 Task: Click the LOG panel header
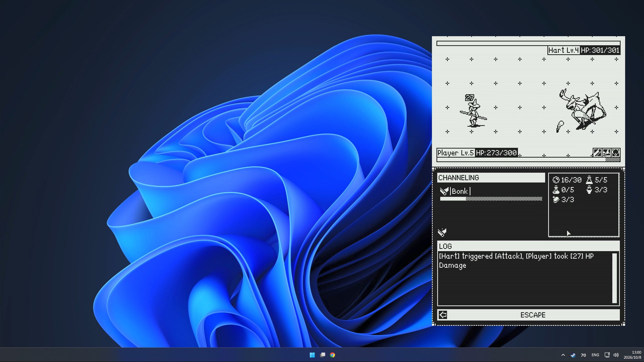coord(528,246)
